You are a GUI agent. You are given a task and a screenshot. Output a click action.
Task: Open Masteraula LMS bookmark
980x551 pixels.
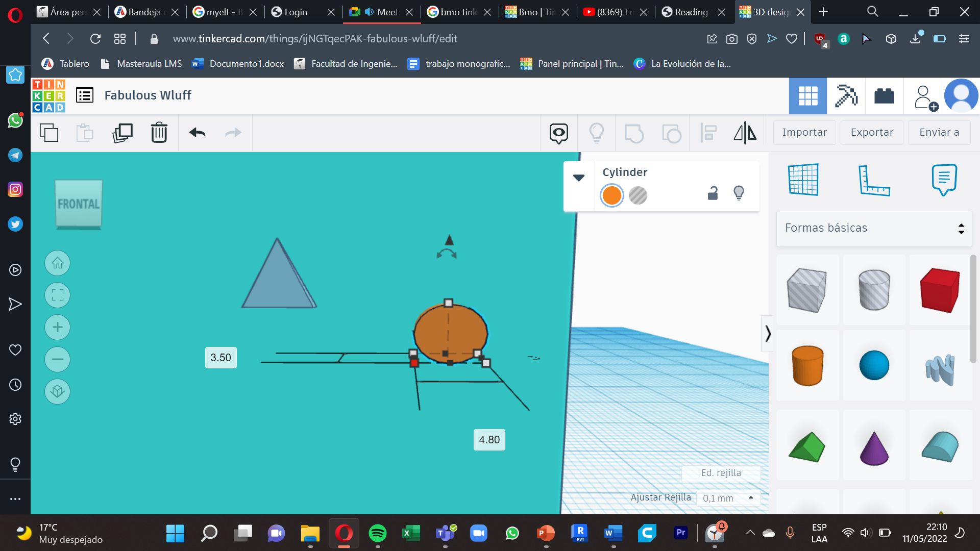coord(141,64)
